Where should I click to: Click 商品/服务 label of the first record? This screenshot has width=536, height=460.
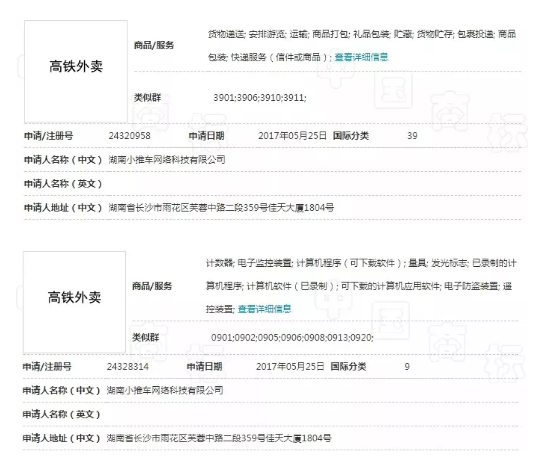pyautogui.click(x=154, y=45)
